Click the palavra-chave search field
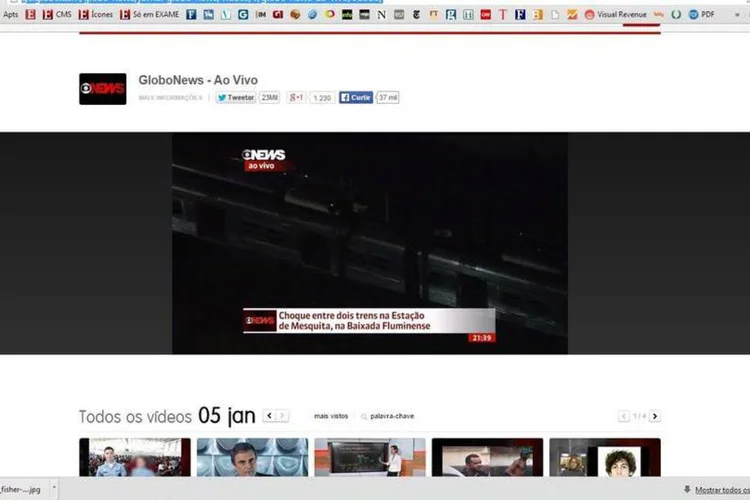This screenshot has height=500, width=750. click(388, 416)
